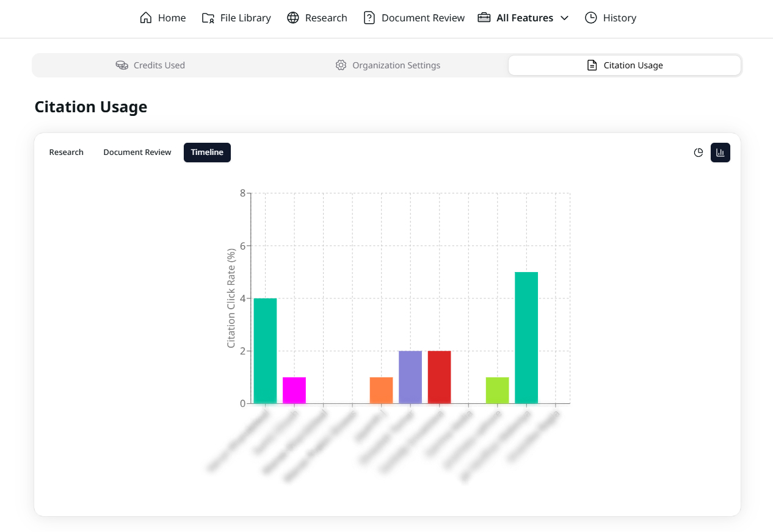Select the Citation Usage tab

[625, 65]
